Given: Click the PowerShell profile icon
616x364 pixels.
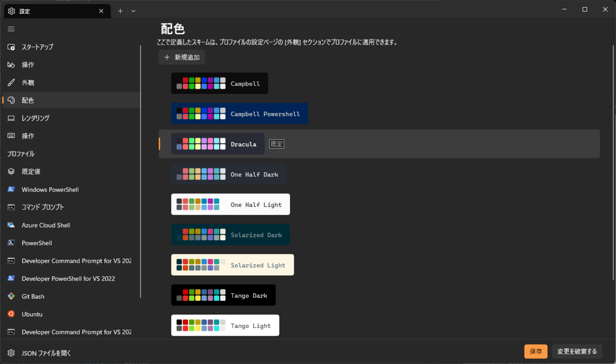Looking at the screenshot, I should point(11,243).
